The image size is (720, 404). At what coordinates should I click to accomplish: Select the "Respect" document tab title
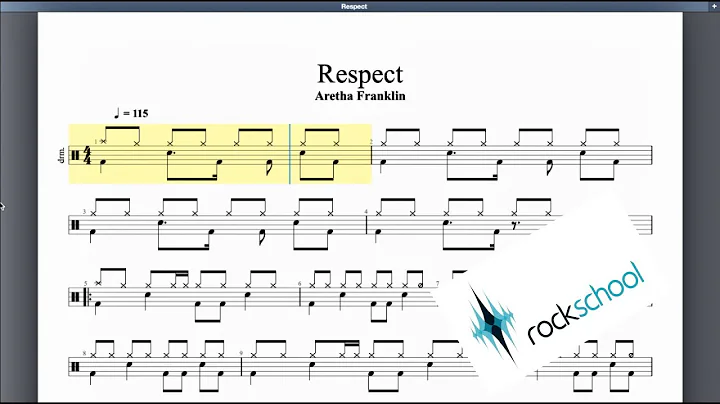pos(354,6)
